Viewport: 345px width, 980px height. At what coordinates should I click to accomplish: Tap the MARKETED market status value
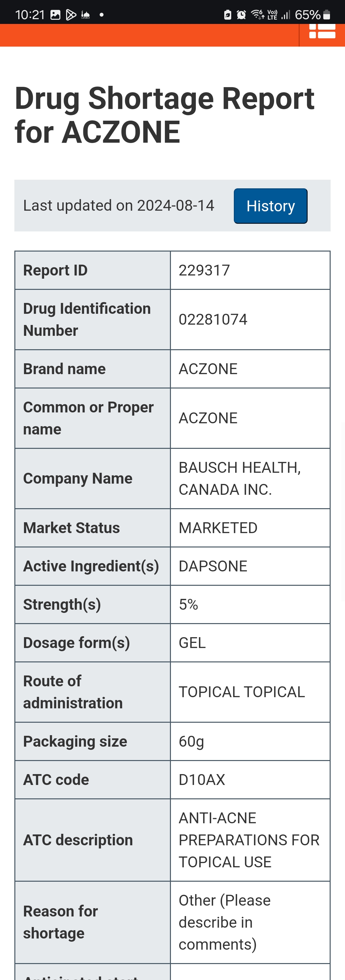click(218, 528)
